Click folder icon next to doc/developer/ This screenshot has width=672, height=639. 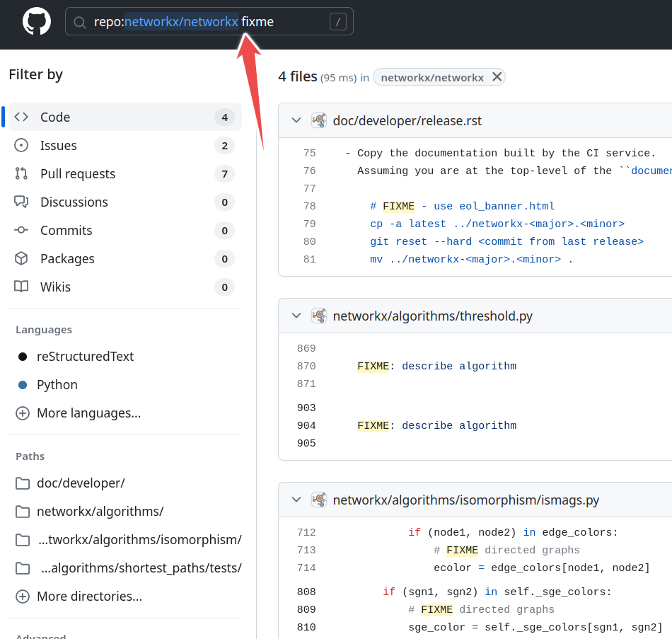coord(23,483)
